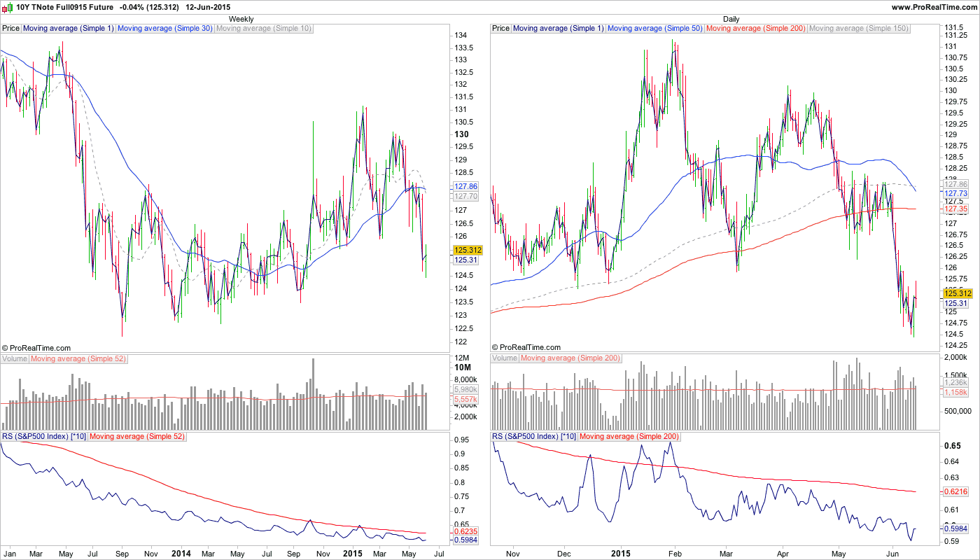980x560 pixels.
Task: Click the 0.5984 RS value tag, Daily chart
Action: 956,528
